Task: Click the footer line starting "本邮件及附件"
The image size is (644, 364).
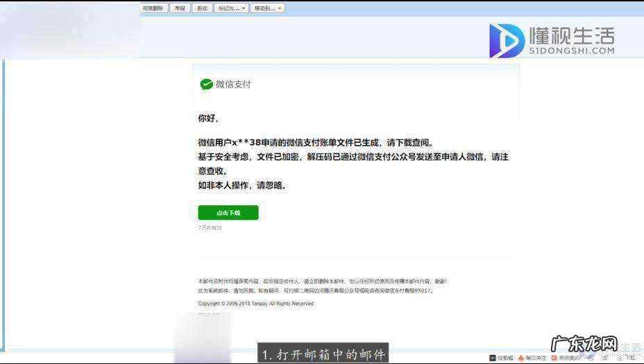Action: click(x=323, y=281)
